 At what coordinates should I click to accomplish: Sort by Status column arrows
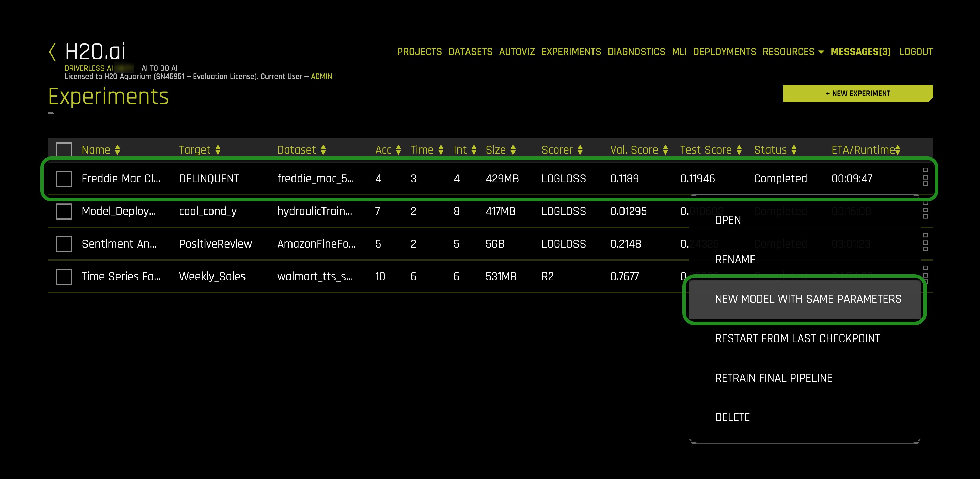click(x=794, y=150)
